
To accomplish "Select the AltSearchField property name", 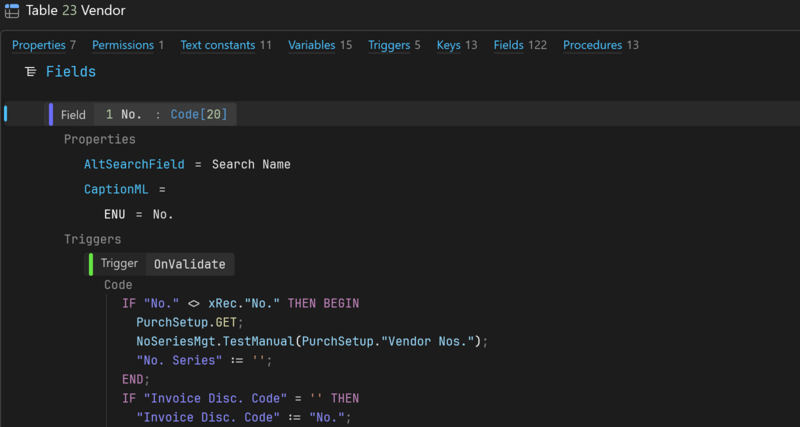I will [134, 164].
